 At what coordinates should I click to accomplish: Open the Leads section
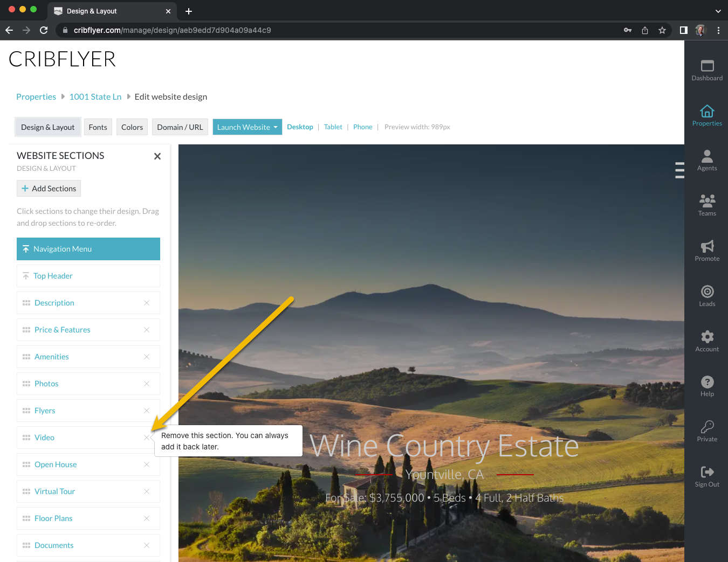coord(707,296)
